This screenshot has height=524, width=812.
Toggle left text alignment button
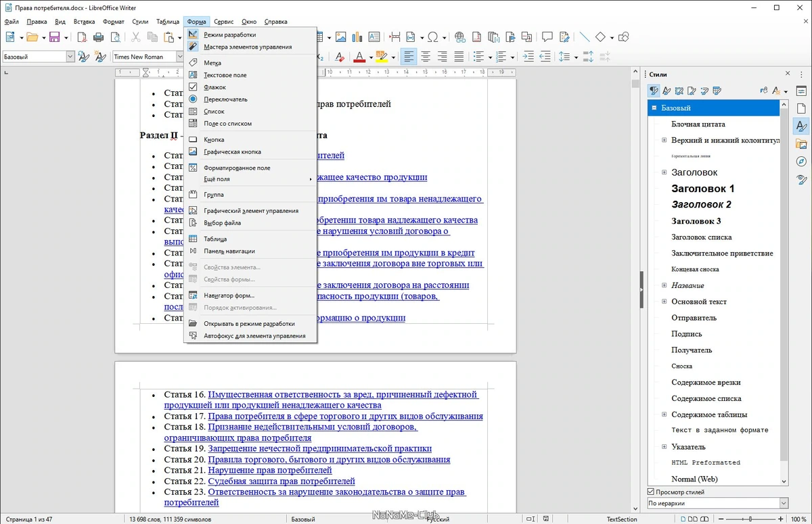(408, 57)
